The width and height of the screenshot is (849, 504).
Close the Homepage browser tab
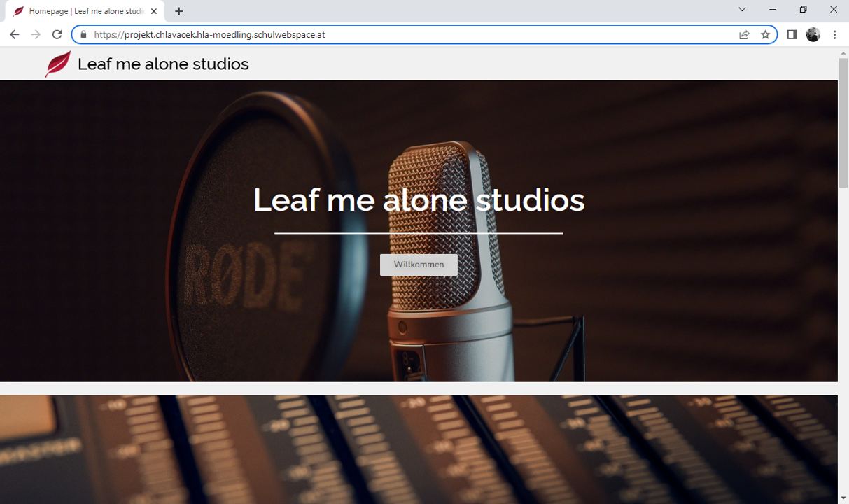(154, 11)
